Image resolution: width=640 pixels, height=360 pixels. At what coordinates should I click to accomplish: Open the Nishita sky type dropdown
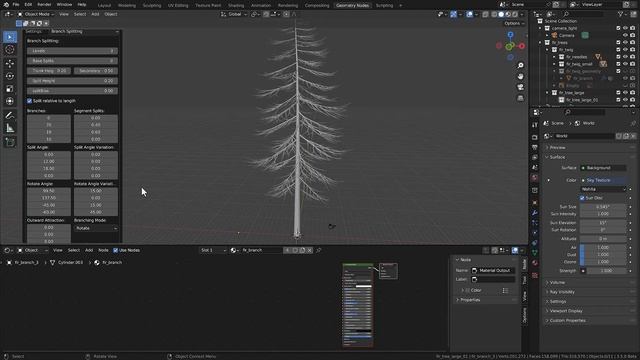[603, 189]
